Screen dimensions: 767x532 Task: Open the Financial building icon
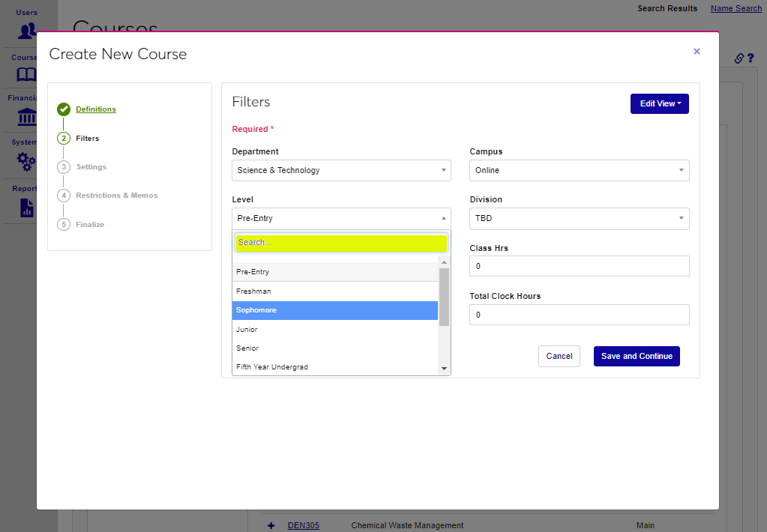[x=27, y=117]
